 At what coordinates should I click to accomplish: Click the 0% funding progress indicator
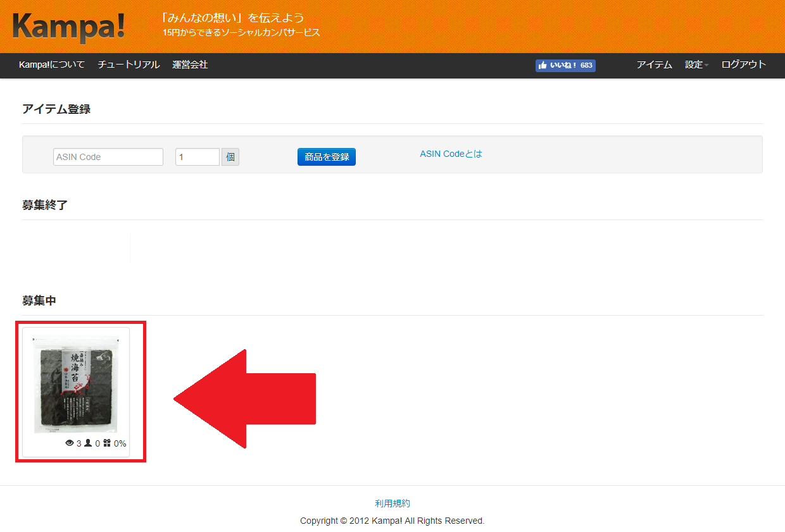pyautogui.click(x=120, y=443)
